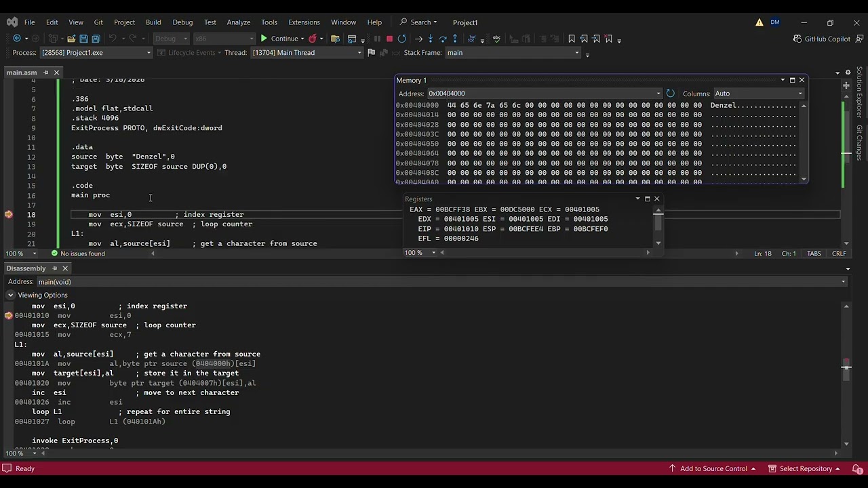Open the Solution Explorer side tab
This screenshot has width=868, height=488.
click(x=859, y=92)
